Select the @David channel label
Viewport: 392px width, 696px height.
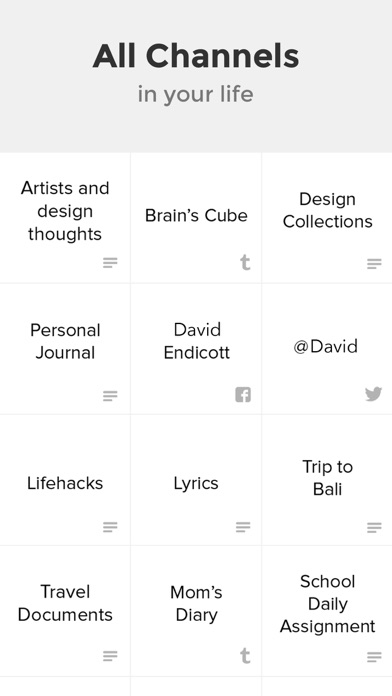(325, 346)
